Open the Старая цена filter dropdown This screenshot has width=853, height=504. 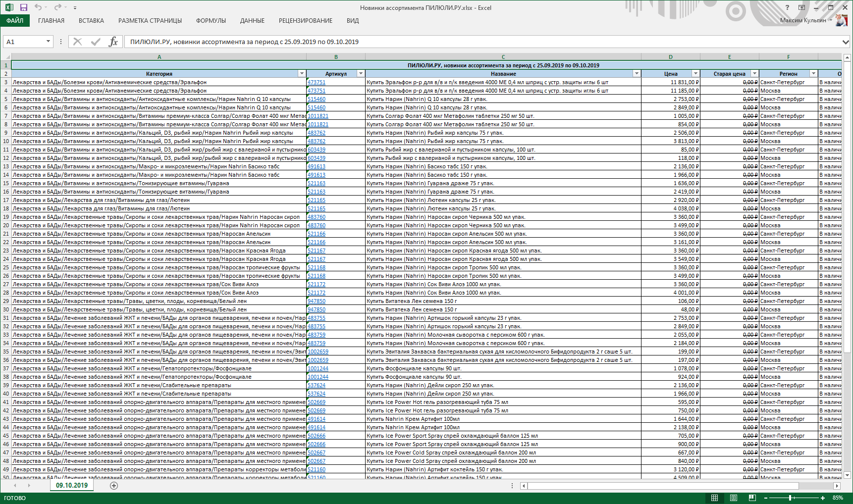[754, 73]
